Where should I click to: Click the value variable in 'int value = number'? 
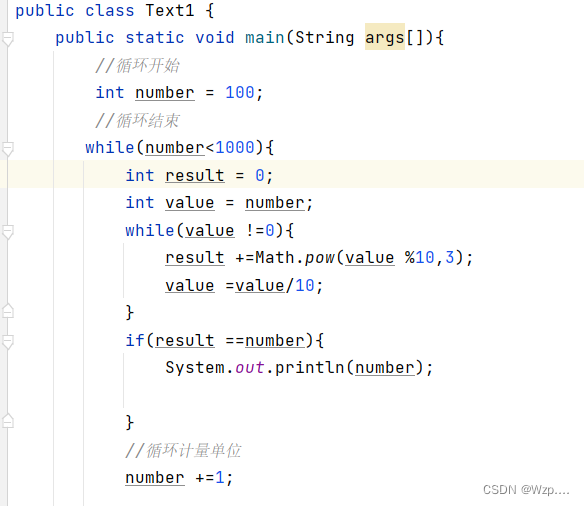click(x=190, y=203)
